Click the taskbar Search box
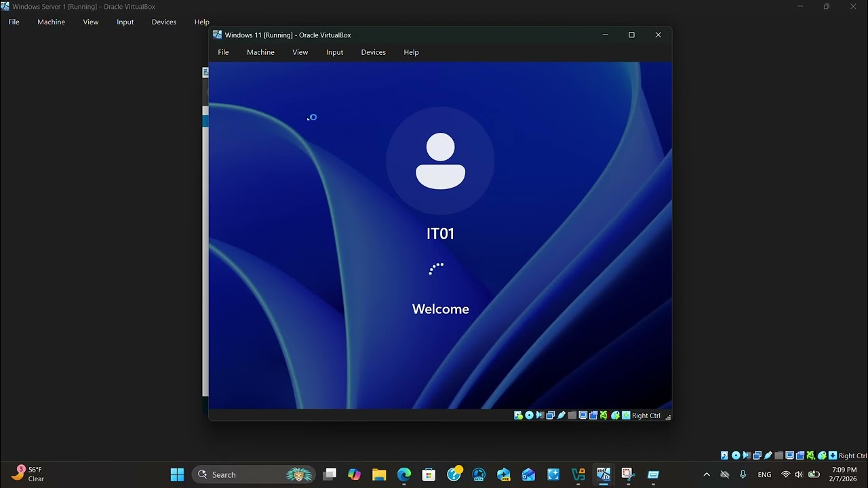 (255, 474)
